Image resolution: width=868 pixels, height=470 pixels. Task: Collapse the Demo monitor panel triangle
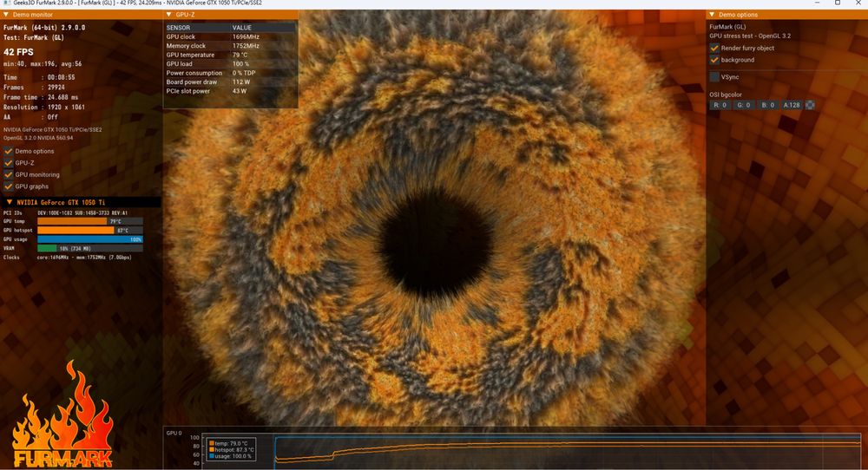point(6,15)
